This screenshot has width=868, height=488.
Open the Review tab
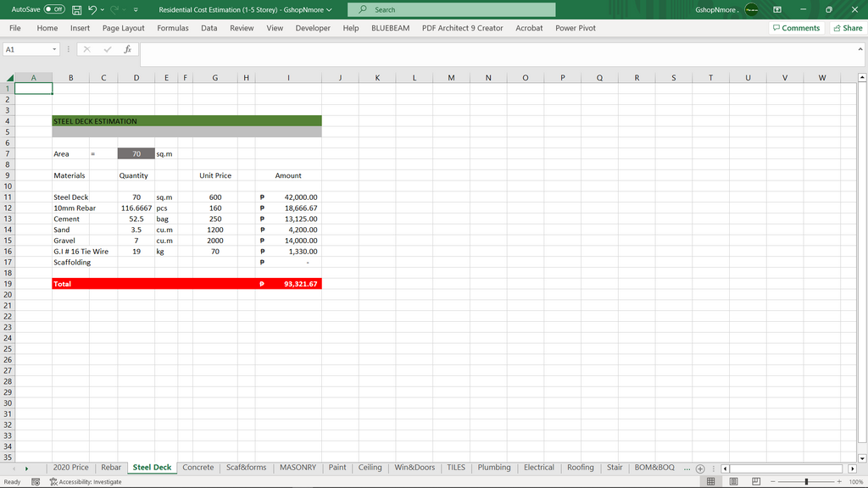click(x=242, y=28)
